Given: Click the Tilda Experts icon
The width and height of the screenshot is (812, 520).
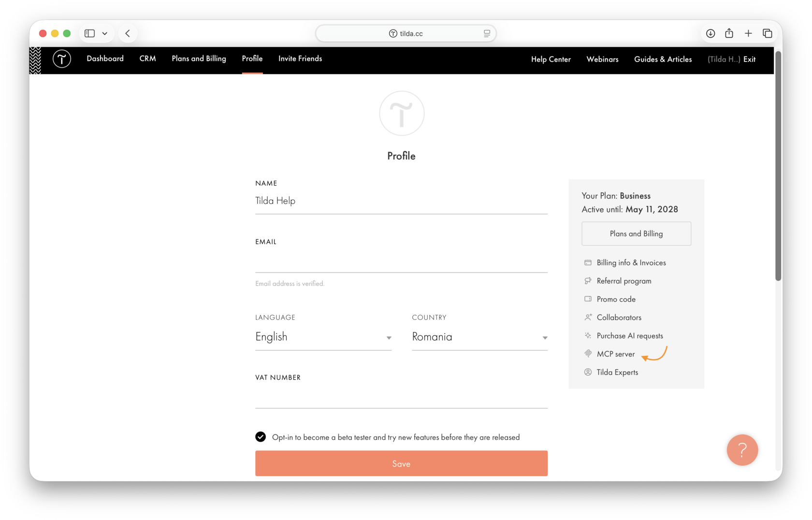Looking at the screenshot, I should point(588,372).
